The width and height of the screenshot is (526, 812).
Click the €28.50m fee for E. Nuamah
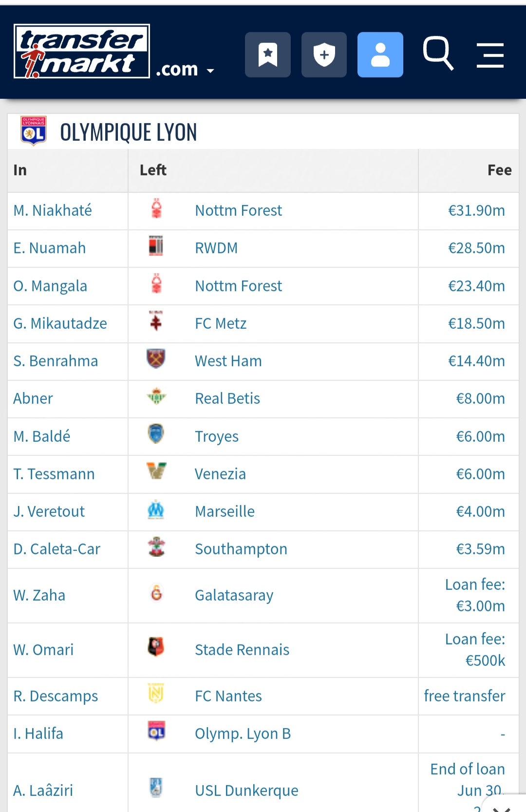[476, 248]
